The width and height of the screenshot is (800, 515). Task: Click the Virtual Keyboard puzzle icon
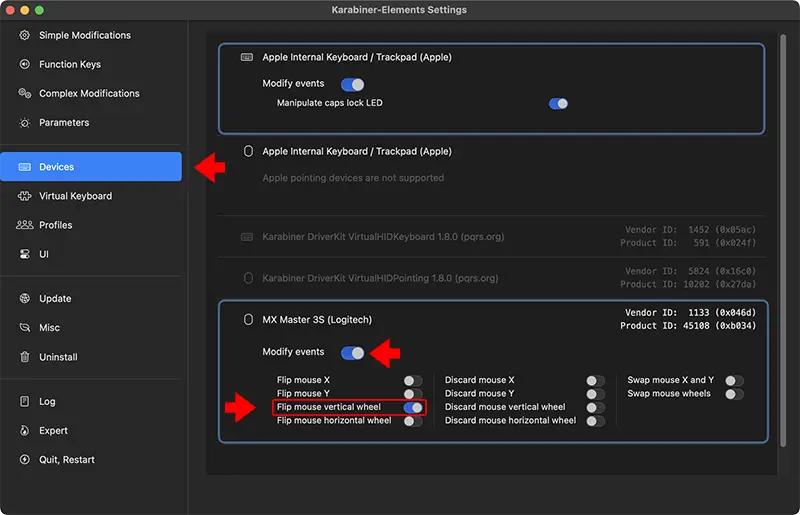(x=24, y=196)
